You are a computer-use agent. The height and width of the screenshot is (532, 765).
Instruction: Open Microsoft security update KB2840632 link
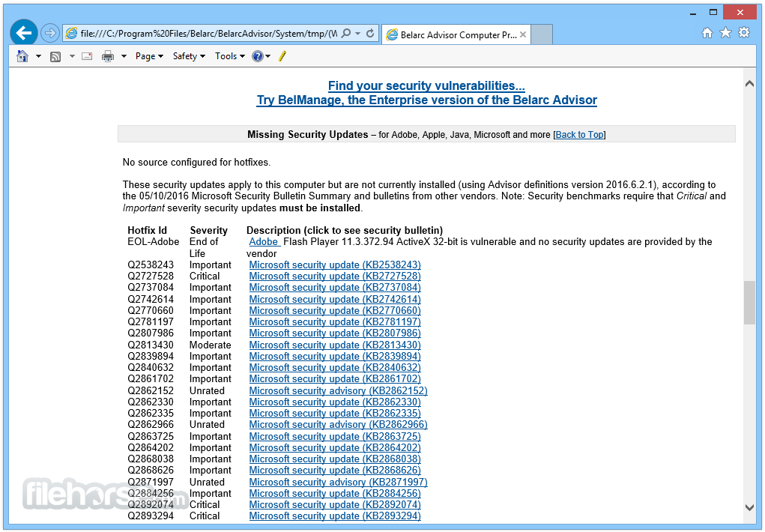click(335, 367)
